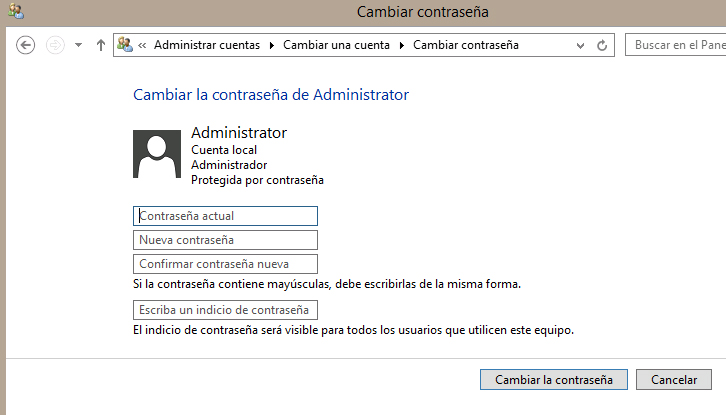The image size is (726, 415).
Task: Go to Administrar cuentas breadcrumb
Action: pyautogui.click(x=206, y=45)
